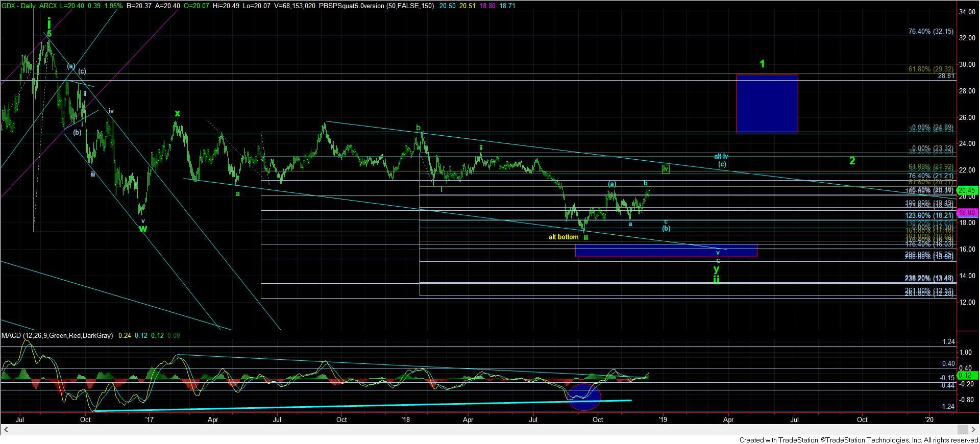Image resolution: width=980 pixels, height=444 pixels.
Task: Click the large green wave '1' label
Action: coord(762,64)
